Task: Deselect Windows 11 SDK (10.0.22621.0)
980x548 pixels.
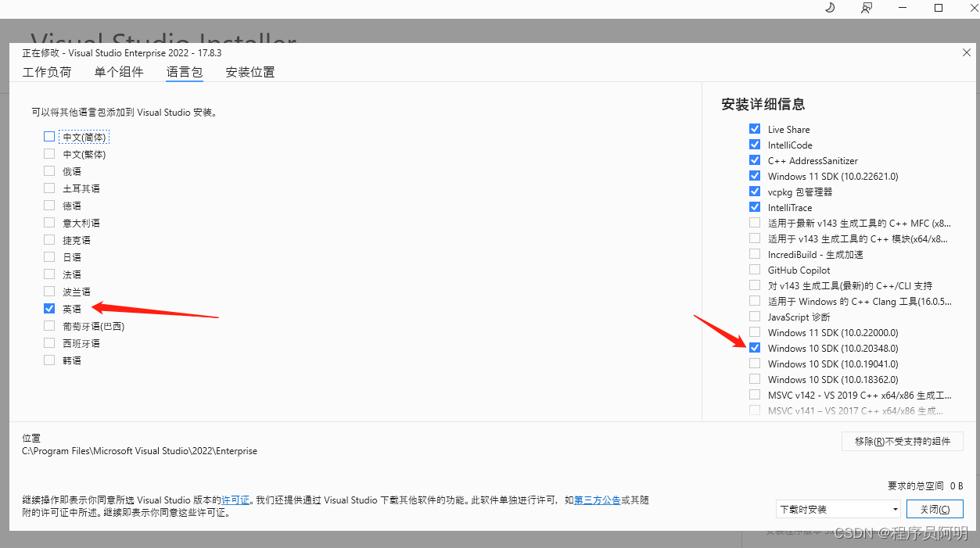Action: [755, 176]
